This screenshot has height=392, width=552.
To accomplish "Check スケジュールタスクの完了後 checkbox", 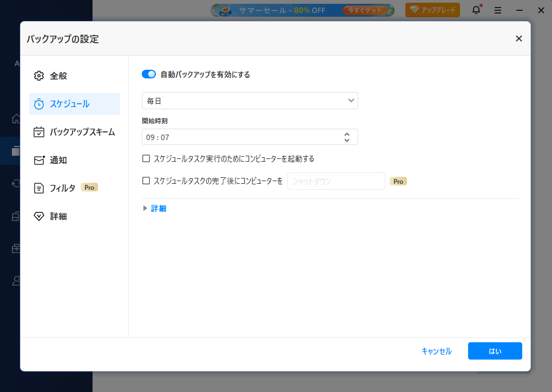I will point(146,181).
